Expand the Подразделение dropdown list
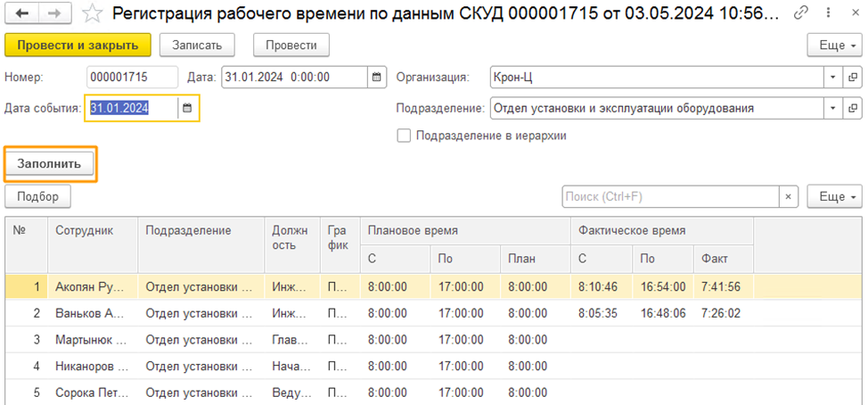Viewport: 868px width, 405px height. tap(832, 108)
